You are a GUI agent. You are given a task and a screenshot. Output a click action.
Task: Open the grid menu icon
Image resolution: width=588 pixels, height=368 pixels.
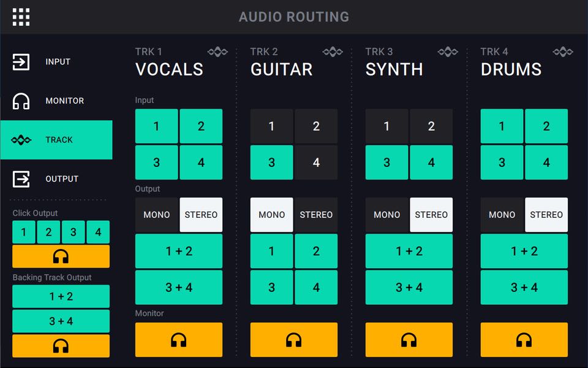(21, 17)
